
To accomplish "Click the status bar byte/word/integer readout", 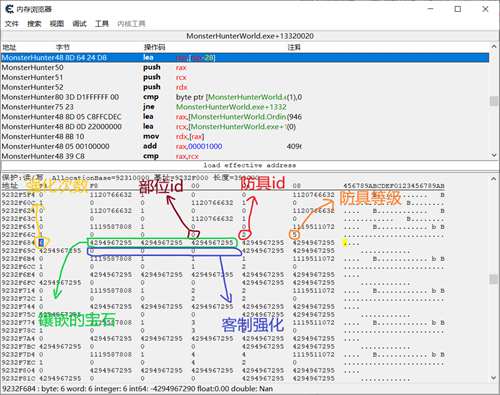I will coord(137,389).
